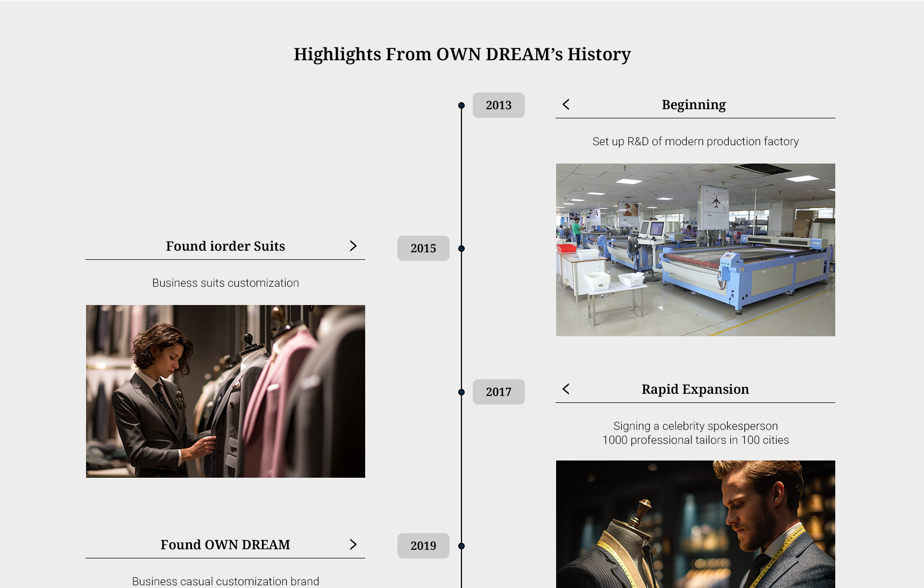Open the woman browsing suits photo
The width and height of the screenshot is (924, 588).
tap(225, 391)
